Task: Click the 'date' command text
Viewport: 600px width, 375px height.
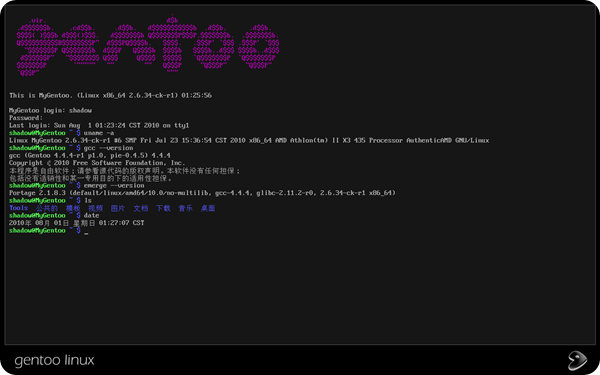Action: [x=91, y=215]
